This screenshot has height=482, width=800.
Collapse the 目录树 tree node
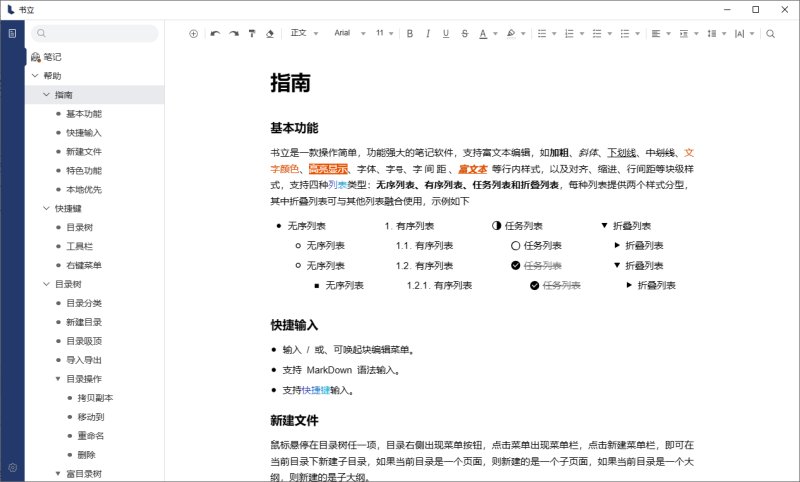46,284
